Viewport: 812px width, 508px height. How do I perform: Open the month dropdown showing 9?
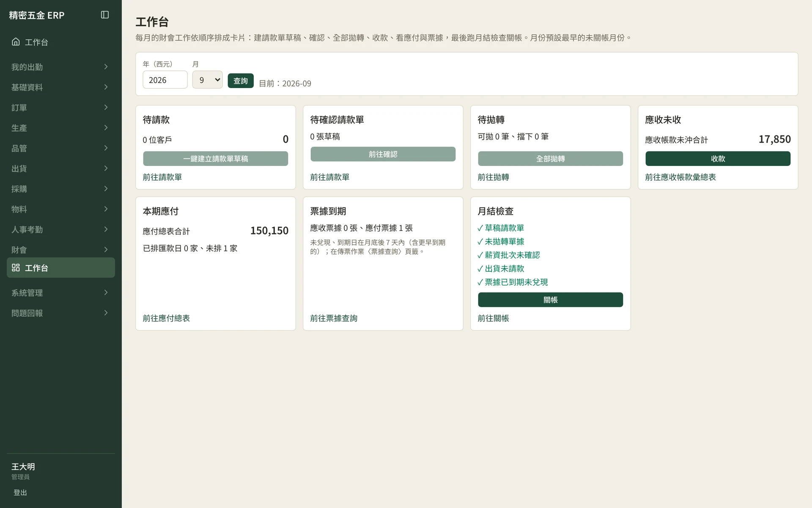tap(207, 80)
